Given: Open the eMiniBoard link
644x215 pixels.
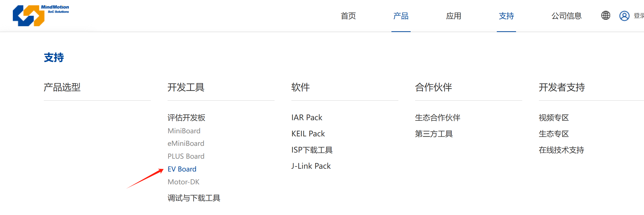Looking at the screenshot, I should (x=186, y=143).
